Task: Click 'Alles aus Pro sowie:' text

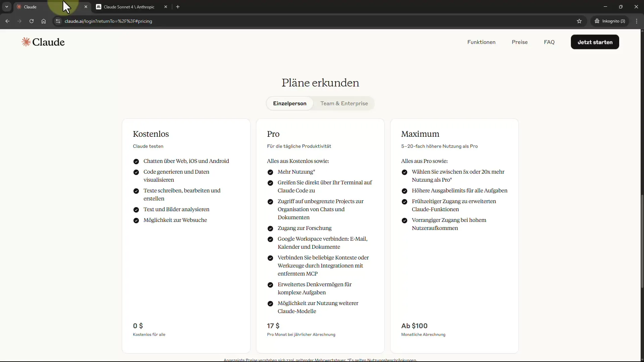Action: [424, 161]
